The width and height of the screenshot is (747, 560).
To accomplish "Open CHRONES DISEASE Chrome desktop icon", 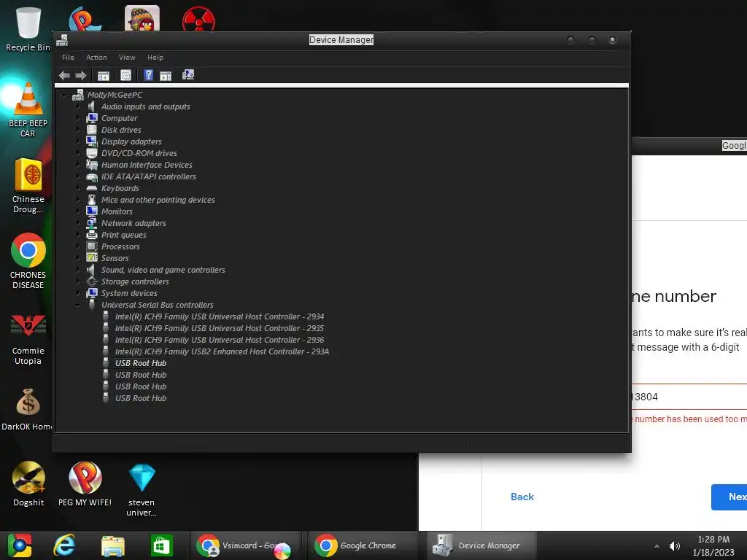I will [x=28, y=261].
